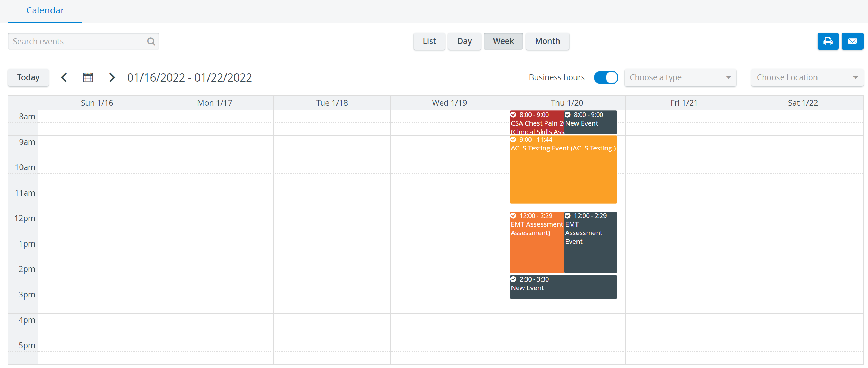Image resolution: width=868 pixels, height=368 pixels.
Task: Print the calendar with printer icon
Action: pos(828,41)
